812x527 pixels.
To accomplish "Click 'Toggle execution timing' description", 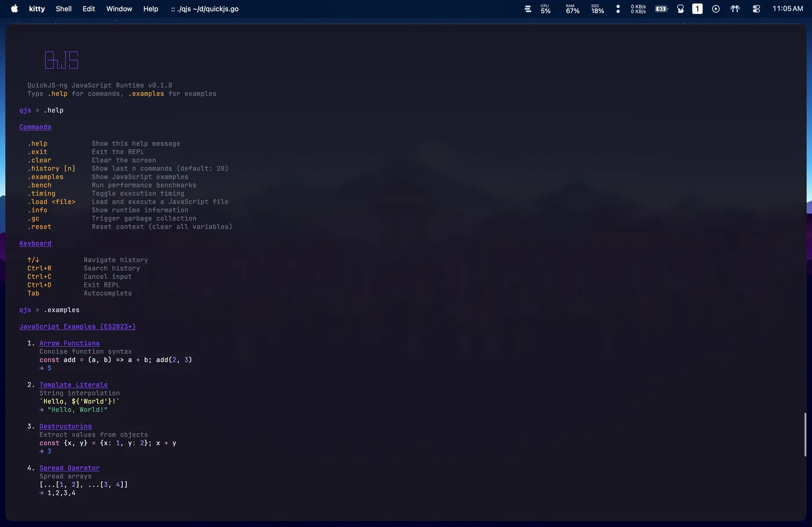I will 138,194.
